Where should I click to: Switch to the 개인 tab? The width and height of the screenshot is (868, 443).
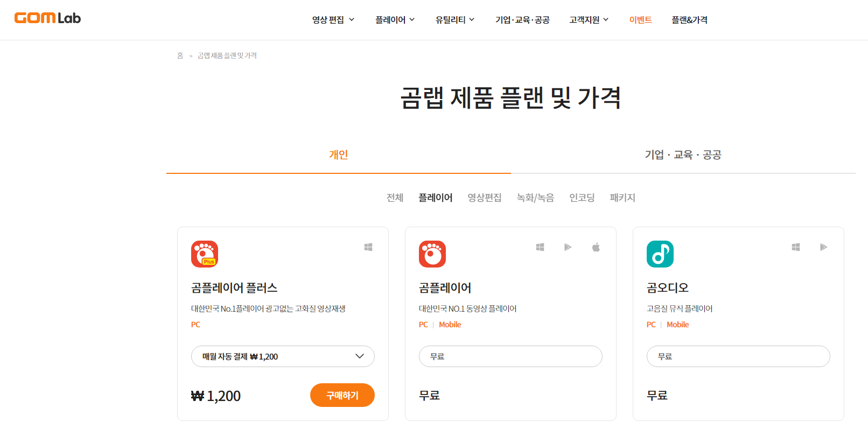tap(339, 155)
